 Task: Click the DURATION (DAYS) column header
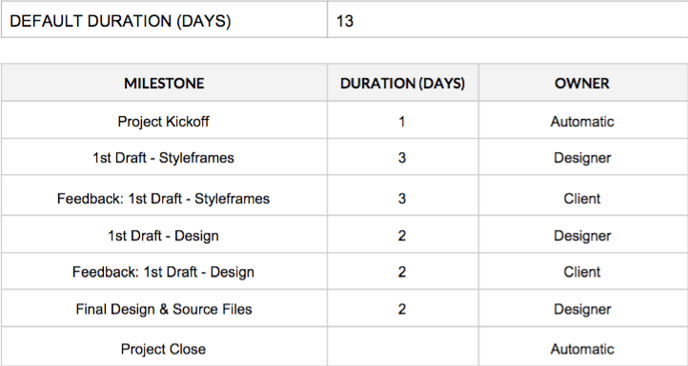(x=402, y=83)
